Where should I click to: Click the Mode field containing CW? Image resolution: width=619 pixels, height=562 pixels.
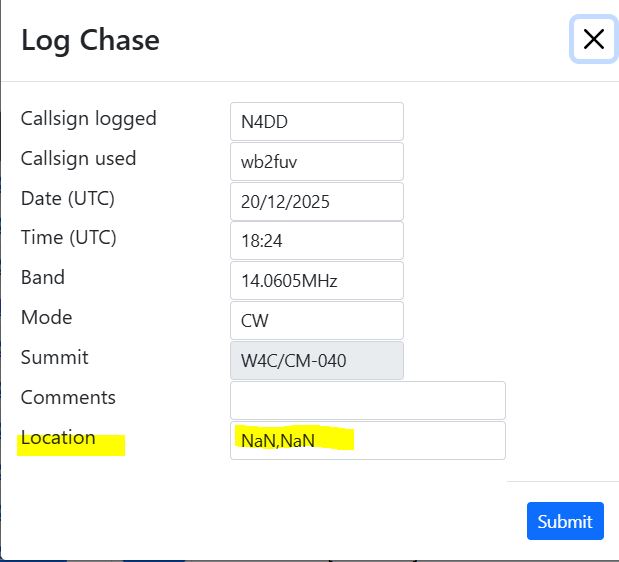[316, 321]
